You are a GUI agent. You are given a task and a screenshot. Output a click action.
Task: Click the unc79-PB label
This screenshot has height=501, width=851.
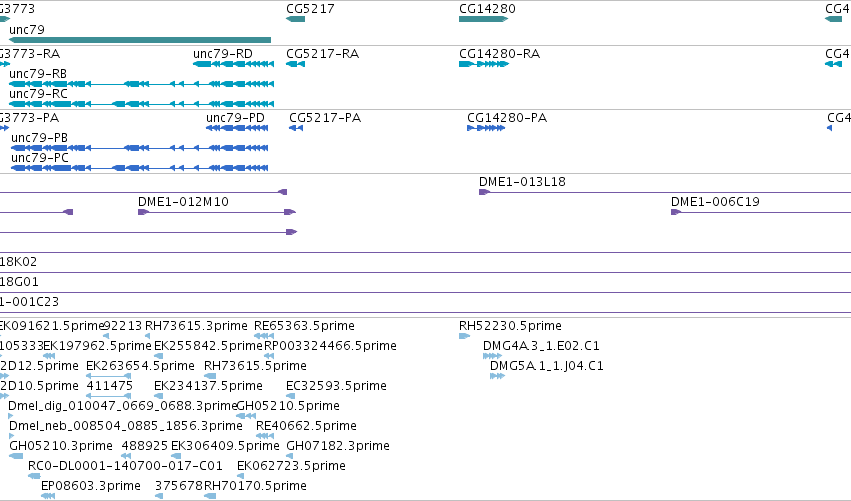click(x=40, y=138)
